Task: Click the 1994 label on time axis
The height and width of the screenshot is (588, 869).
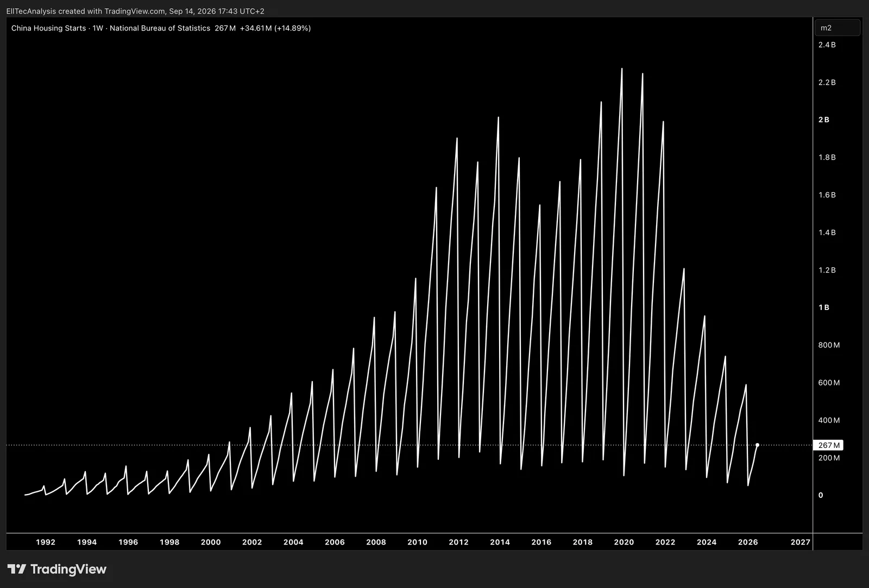Action: coord(87,542)
